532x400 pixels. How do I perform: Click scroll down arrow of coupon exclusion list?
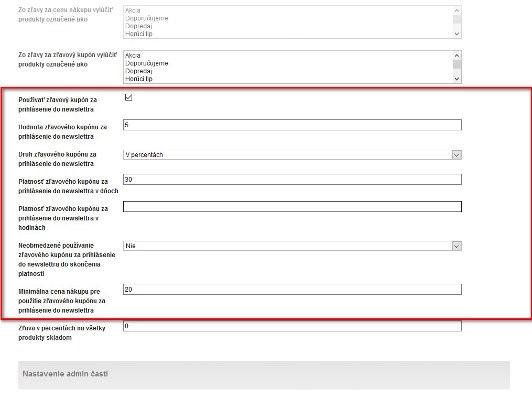[x=457, y=79]
